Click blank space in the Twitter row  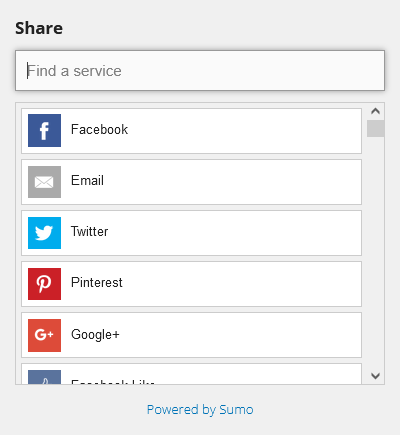pos(233,233)
